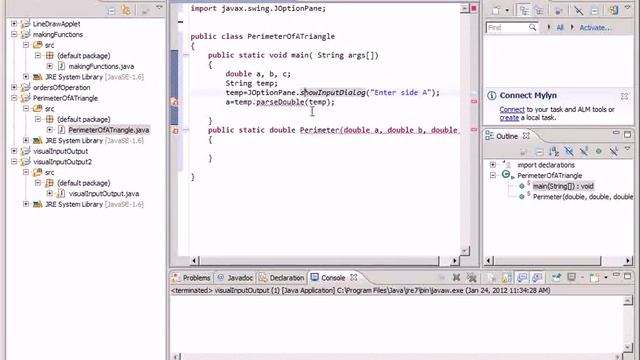
Task: Select JRE System Library under PerimeterOfATriangle
Action: (x=94, y=140)
